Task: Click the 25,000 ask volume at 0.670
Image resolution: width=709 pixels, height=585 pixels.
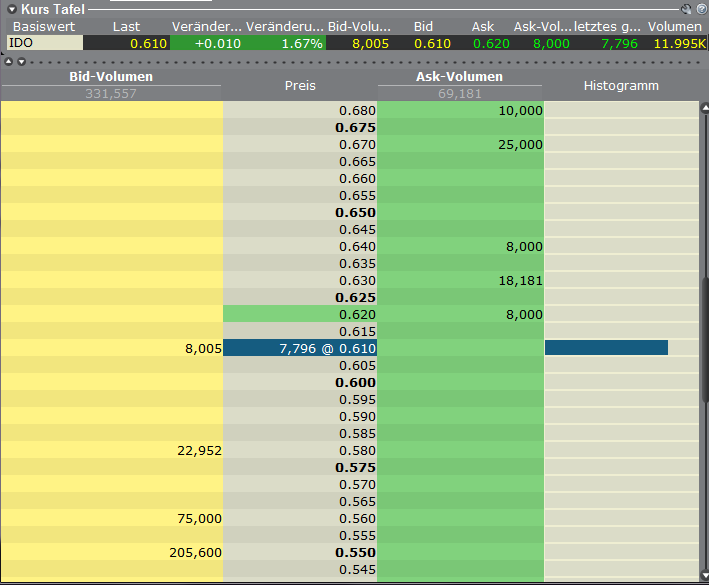Action: click(520, 145)
